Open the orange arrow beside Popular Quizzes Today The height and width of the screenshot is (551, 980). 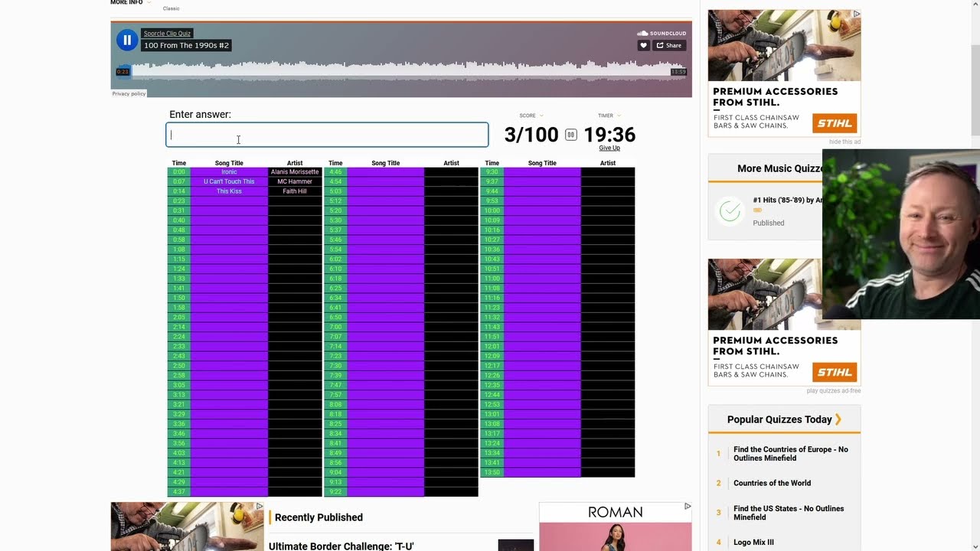[x=838, y=419]
